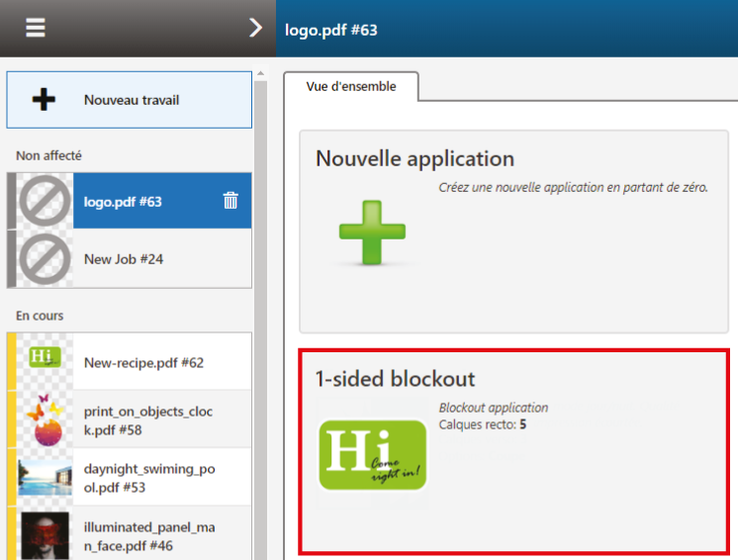This screenshot has width=738, height=560.
Task: Click the no-preview icon of New Job #24
Action: click(x=45, y=259)
